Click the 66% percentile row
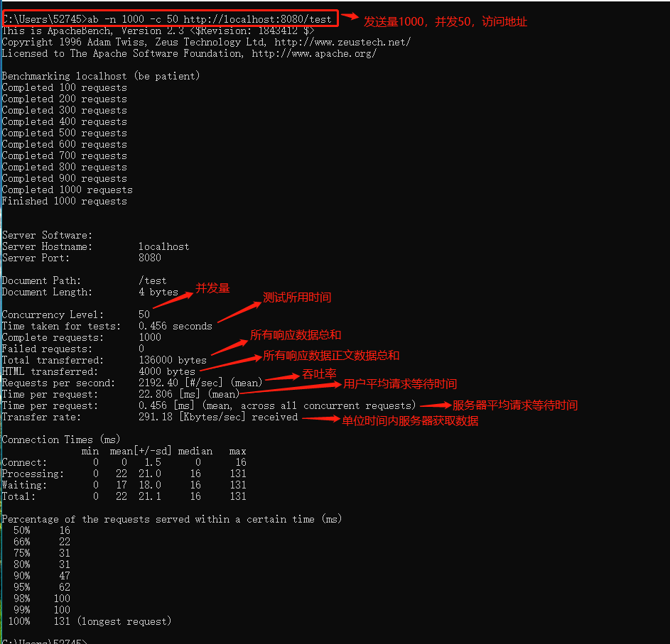Screen dimensions: 670x644 pyautogui.click(x=41, y=542)
